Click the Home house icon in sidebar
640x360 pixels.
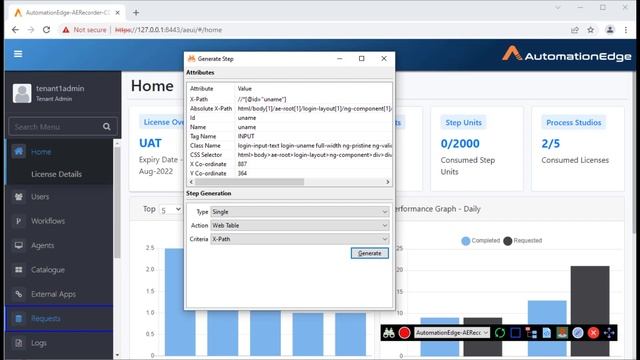19,151
